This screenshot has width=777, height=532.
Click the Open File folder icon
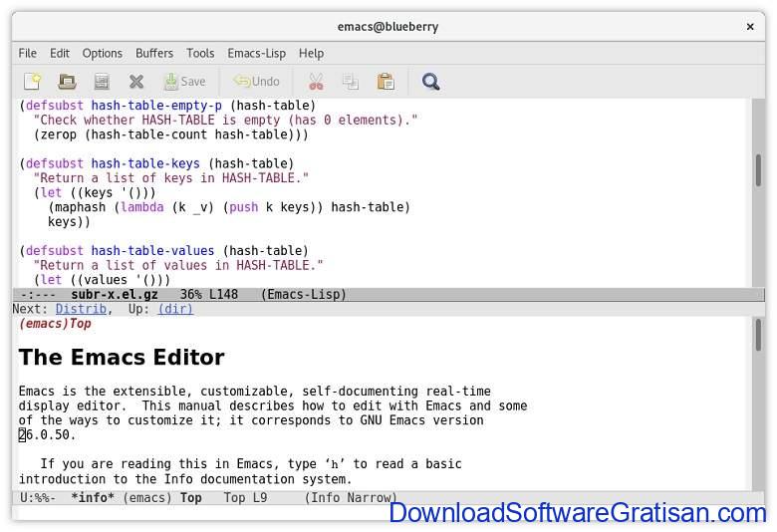(67, 82)
